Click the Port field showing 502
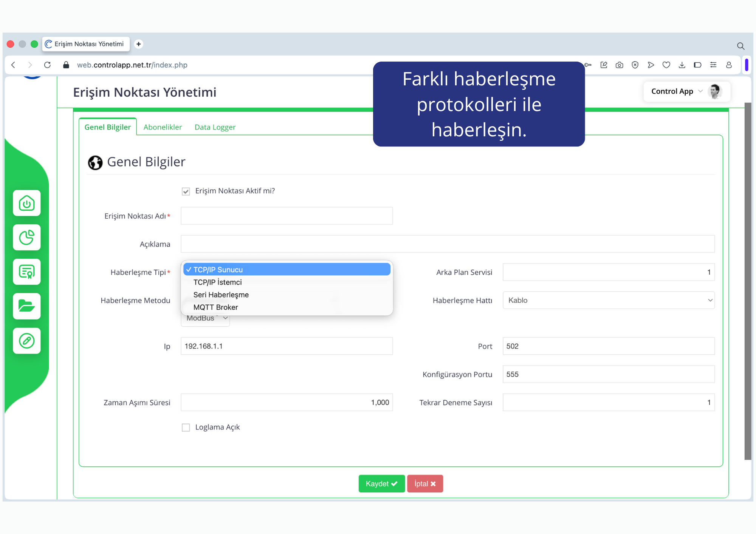Image resolution: width=756 pixels, height=534 pixels. click(609, 346)
